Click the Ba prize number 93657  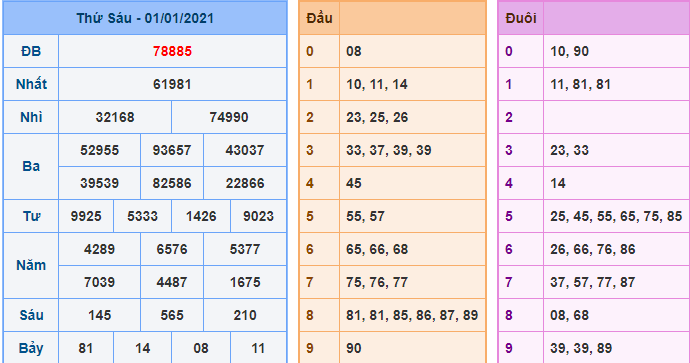[172, 150]
